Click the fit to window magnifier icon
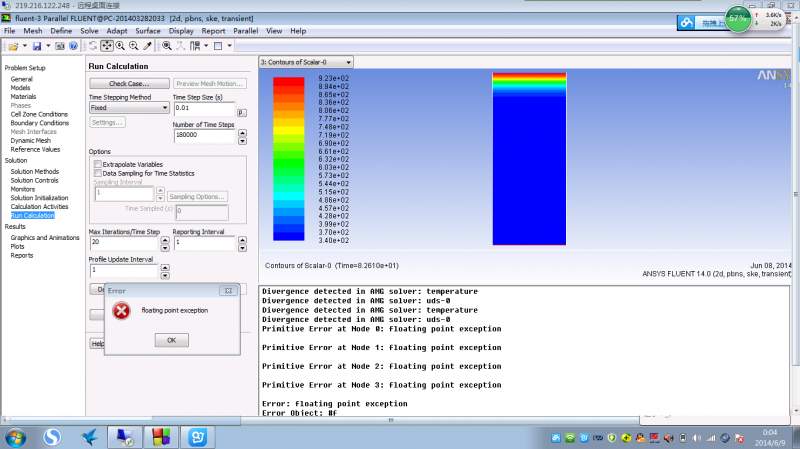 (x=166, y=46)
